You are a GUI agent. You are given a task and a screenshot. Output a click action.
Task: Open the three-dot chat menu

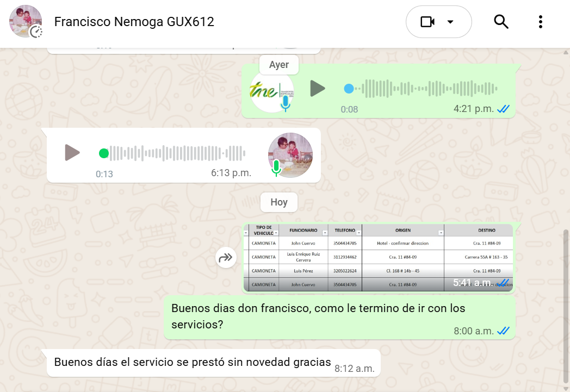click(x=541, y=22)
